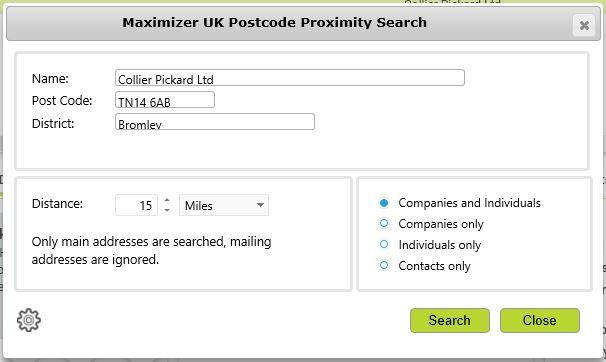Pick the Contacts only option
The image size is (606, 362).
click(x=384, y=265)
